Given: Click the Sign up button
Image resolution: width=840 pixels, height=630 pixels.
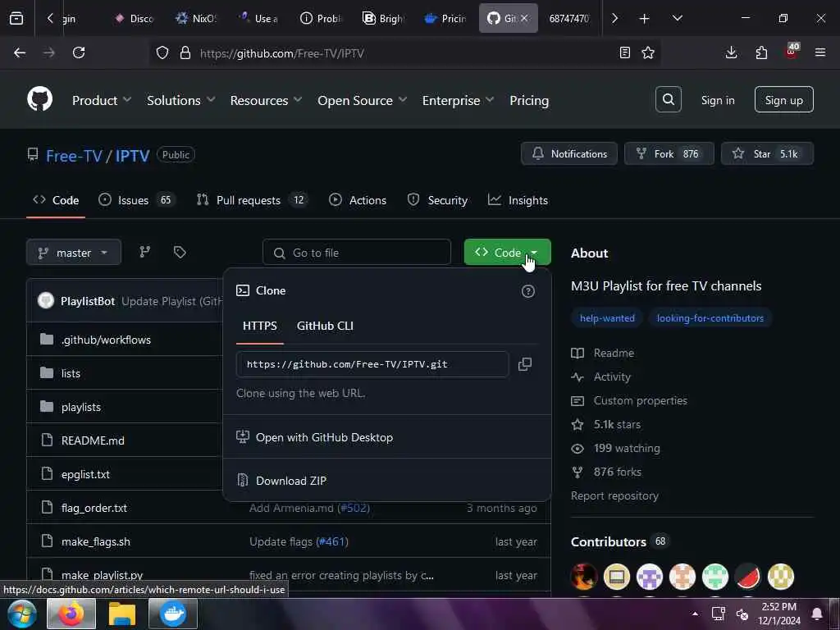Looking at the screenshot, I should 783,99.
